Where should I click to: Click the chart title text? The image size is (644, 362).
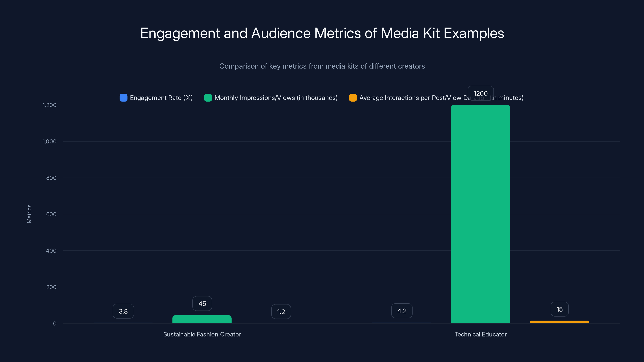click(322, 33)
